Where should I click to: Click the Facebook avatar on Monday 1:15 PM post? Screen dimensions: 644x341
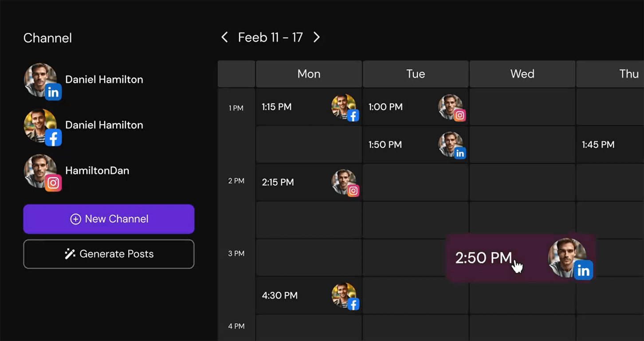click(345, 107)
